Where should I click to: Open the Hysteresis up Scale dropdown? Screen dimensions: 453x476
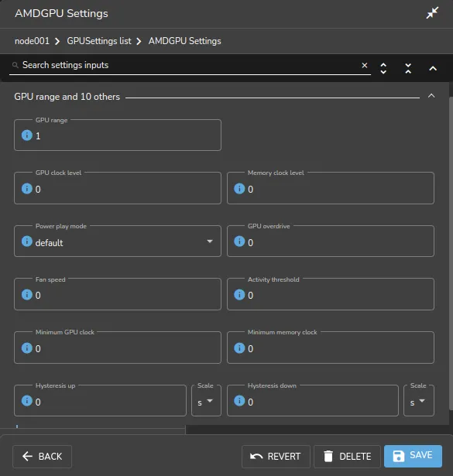[x=206, y=402]
